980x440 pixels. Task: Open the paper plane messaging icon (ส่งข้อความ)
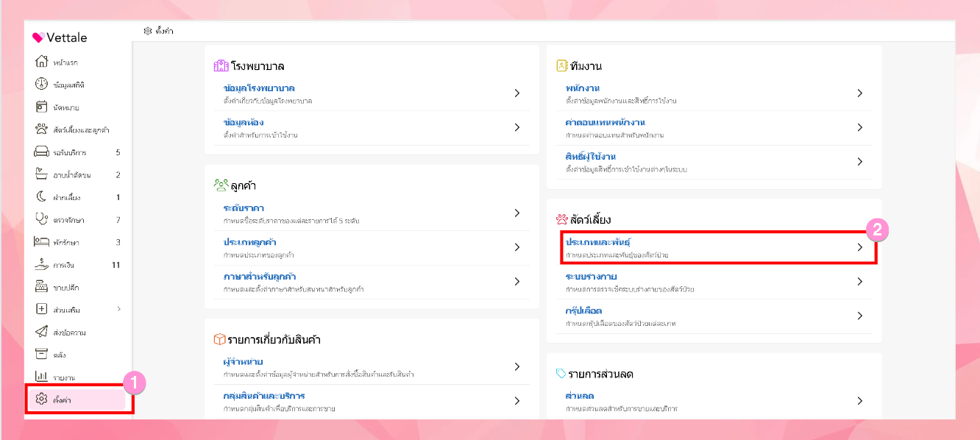click(x=42, y=333)
